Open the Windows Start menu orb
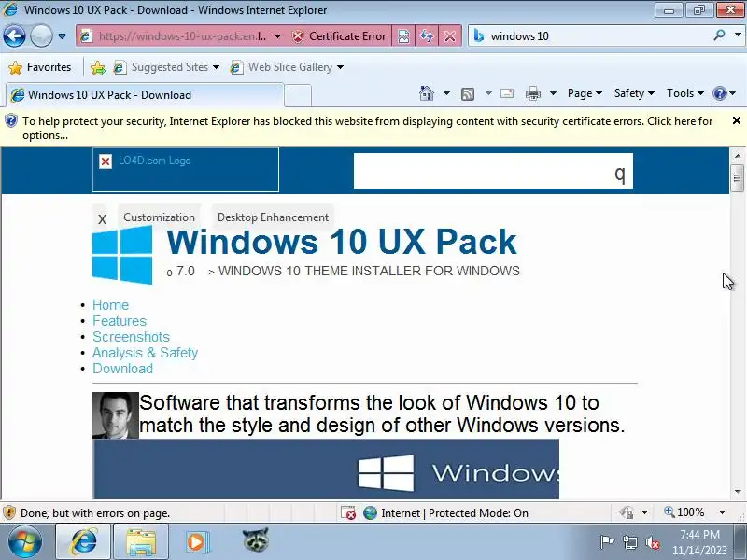 coord(25,541)
